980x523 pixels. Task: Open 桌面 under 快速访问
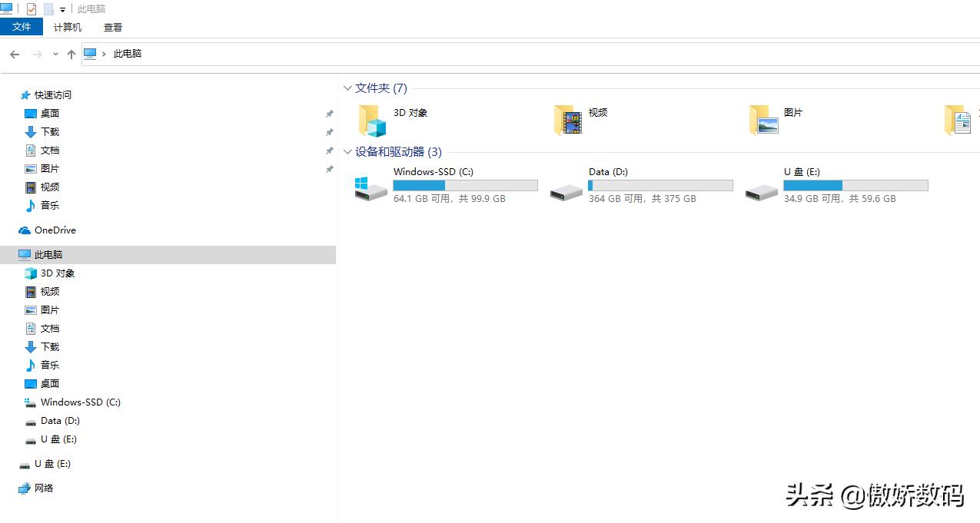coord(50,114)
